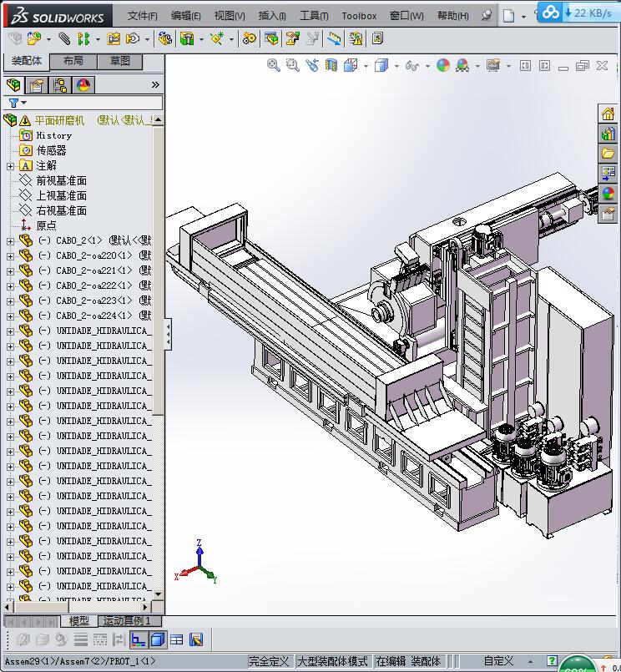Switch to the 草图 tab
This screenshot has height=672, width=621.
(120, 61)
